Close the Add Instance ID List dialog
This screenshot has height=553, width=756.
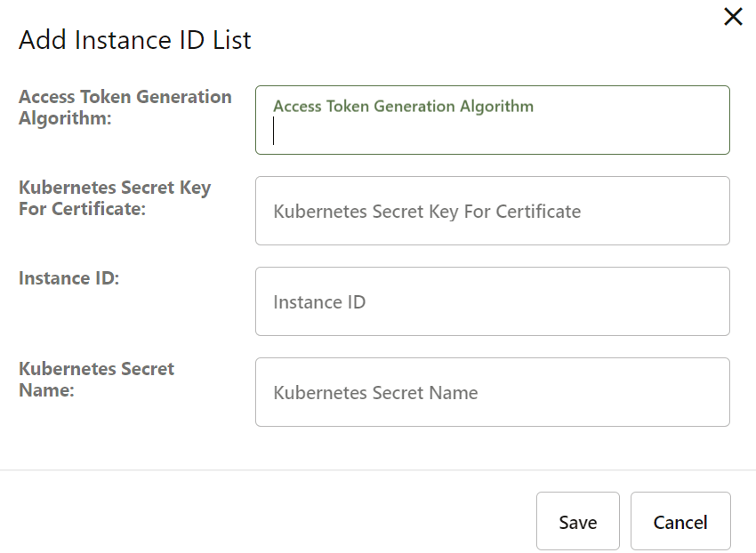pyautogui.click(x=732, y=17)
